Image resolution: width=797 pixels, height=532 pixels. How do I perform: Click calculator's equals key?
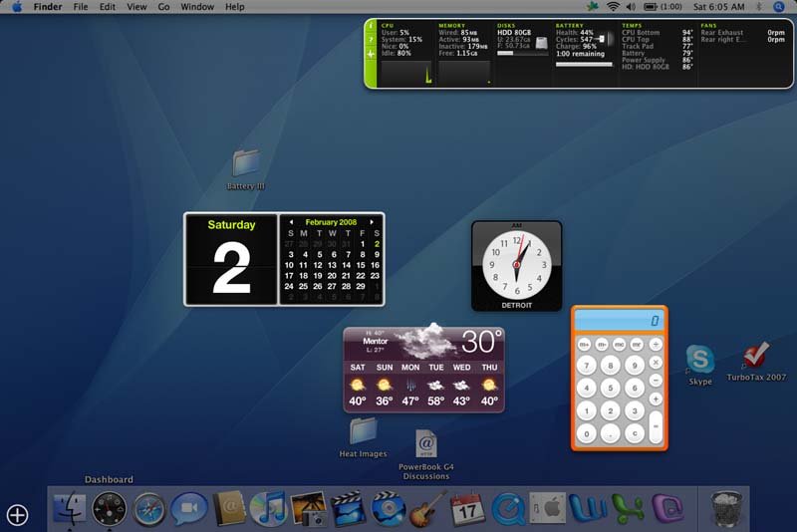tap(656, 426)
